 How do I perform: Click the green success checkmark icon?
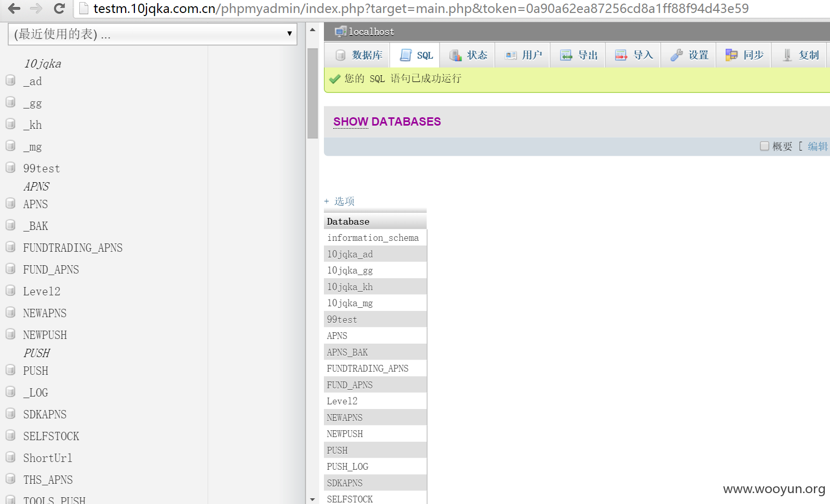(x=335, y=79)
